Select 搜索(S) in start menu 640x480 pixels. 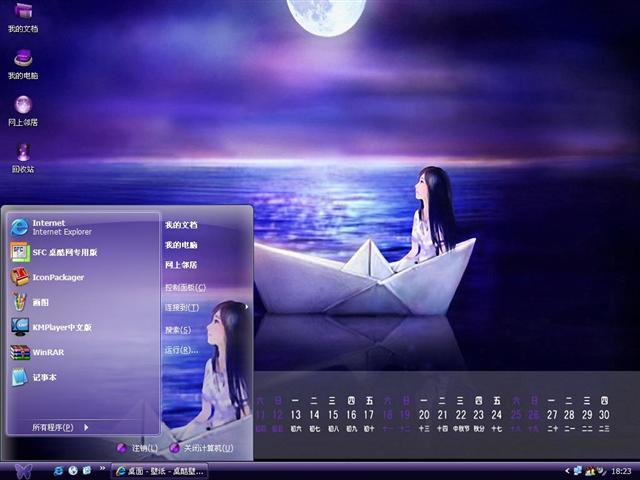tap(178, 329)
